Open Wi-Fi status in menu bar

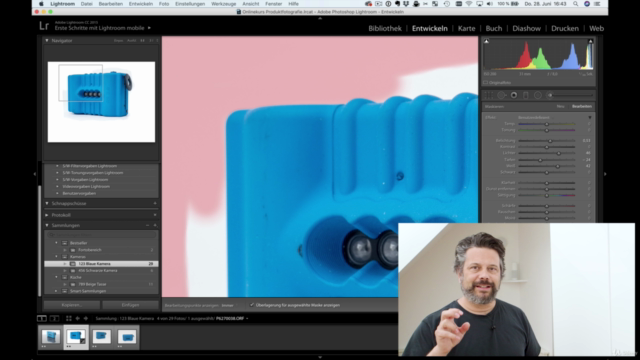[469, 4]
